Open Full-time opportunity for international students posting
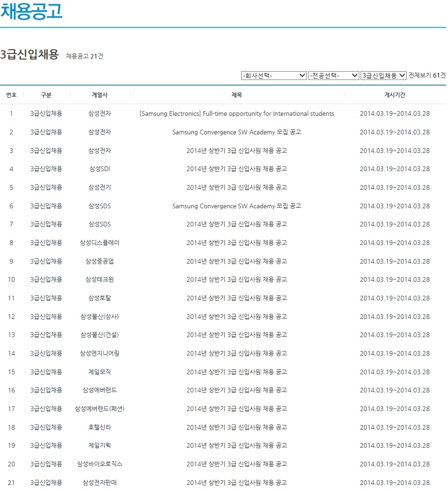The height and width of the screenshot is (491, 448). pyautogui.click(x=237, y=113)
